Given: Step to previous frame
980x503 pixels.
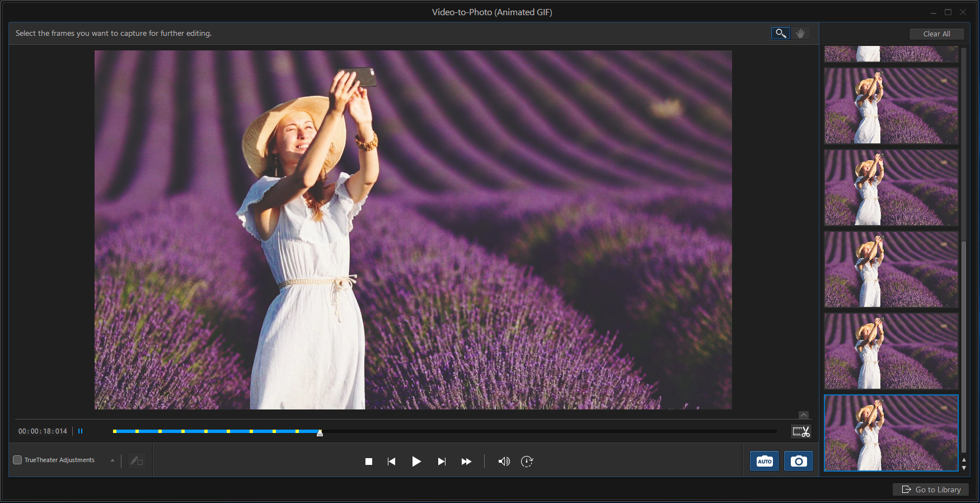Looking at the screenshot, I should (392, 462).
